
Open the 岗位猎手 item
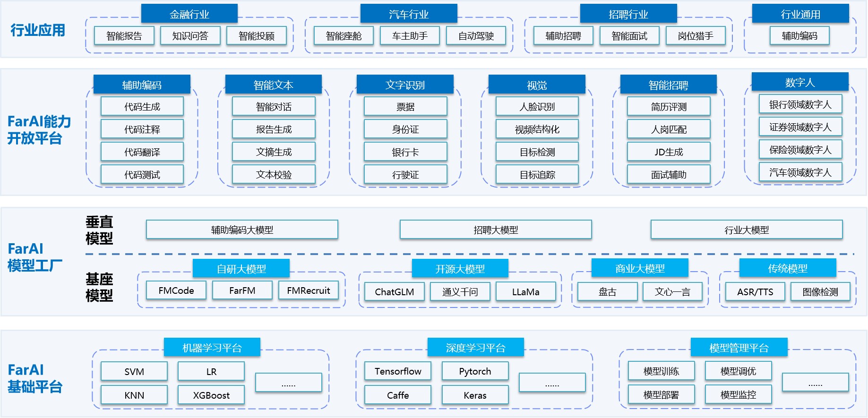[695, 36]
